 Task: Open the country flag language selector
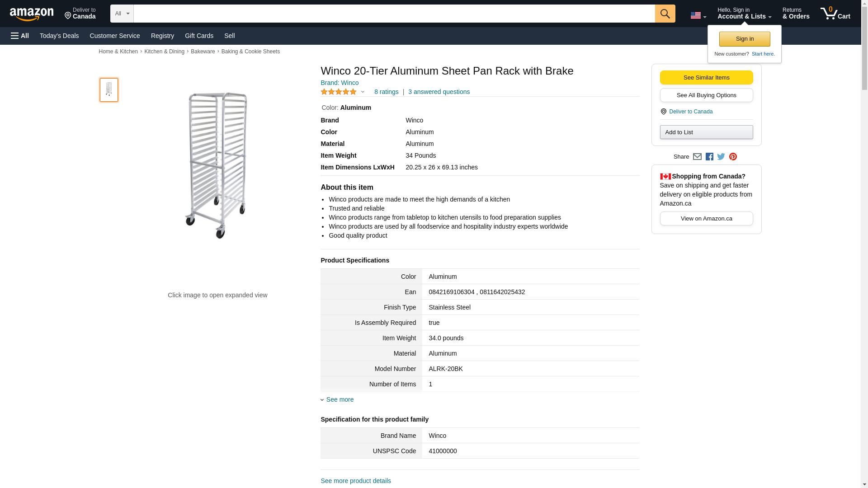pyautogui.click(x=698, y=15)
